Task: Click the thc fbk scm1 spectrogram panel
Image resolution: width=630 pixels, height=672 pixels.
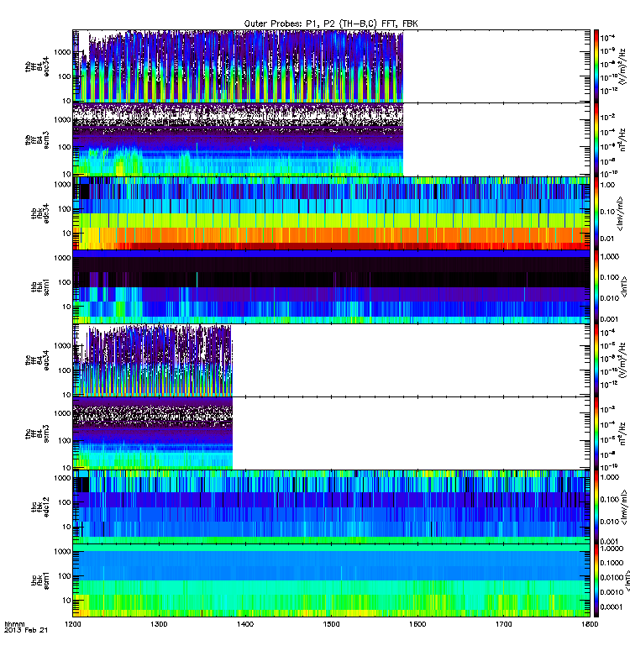Action: (331, 580)
